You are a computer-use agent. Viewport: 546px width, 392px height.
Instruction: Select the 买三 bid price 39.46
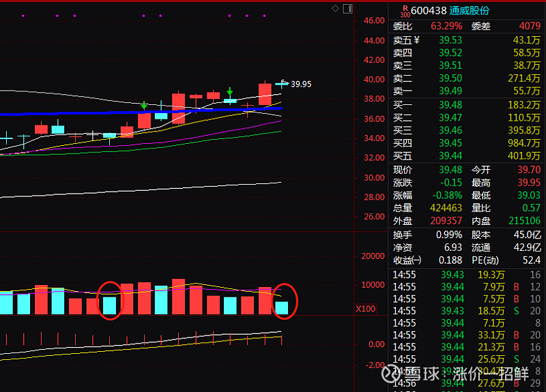pyautogui.click(x=450, y=130)
